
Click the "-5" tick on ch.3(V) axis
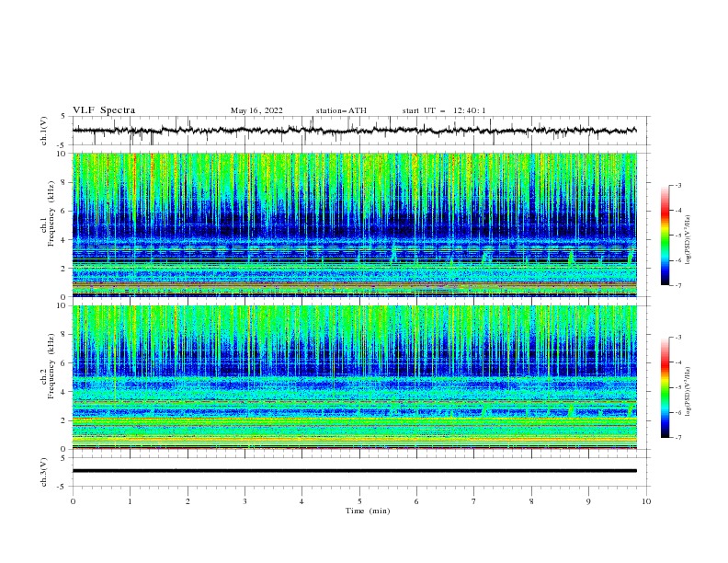click(62, 487)
